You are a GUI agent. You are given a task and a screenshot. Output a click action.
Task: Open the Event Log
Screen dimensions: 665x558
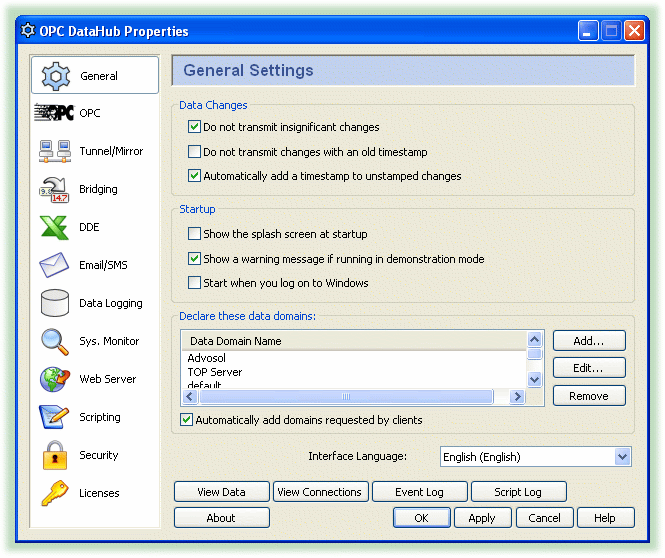point(419,492)
